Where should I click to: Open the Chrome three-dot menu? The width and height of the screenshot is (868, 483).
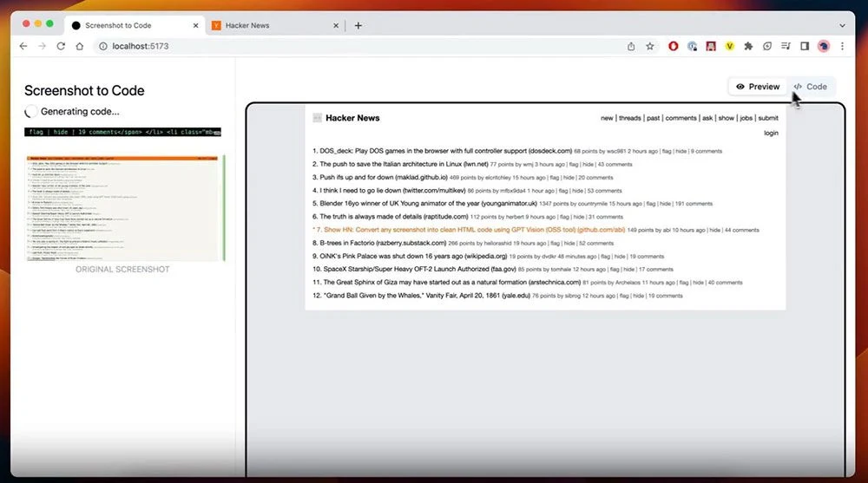(x=843, y=47)
